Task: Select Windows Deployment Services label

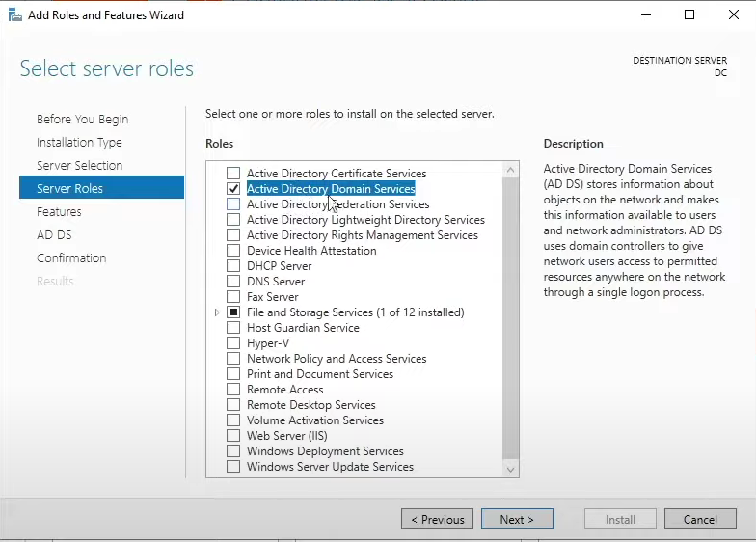Action: (325, 451)
